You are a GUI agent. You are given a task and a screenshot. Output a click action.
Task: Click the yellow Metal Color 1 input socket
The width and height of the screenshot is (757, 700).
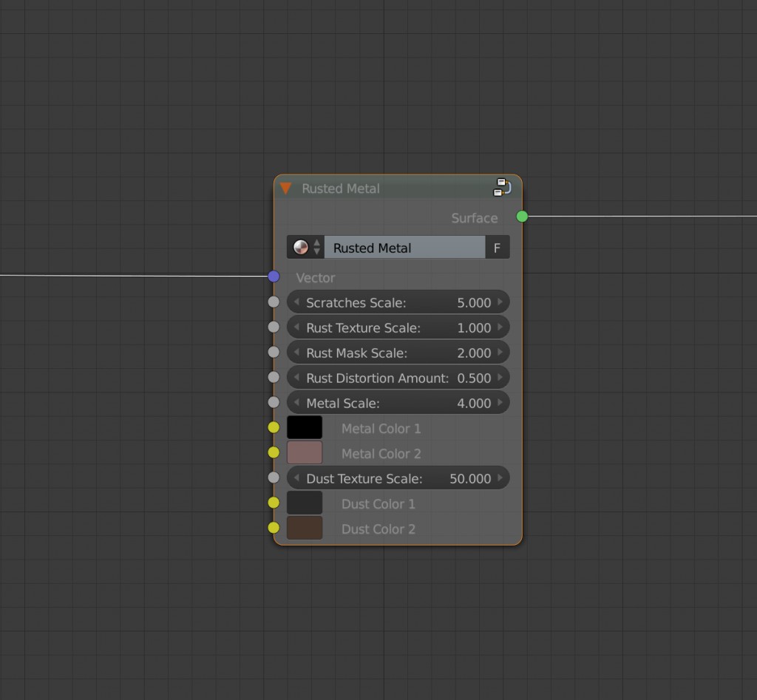[274, 427]
